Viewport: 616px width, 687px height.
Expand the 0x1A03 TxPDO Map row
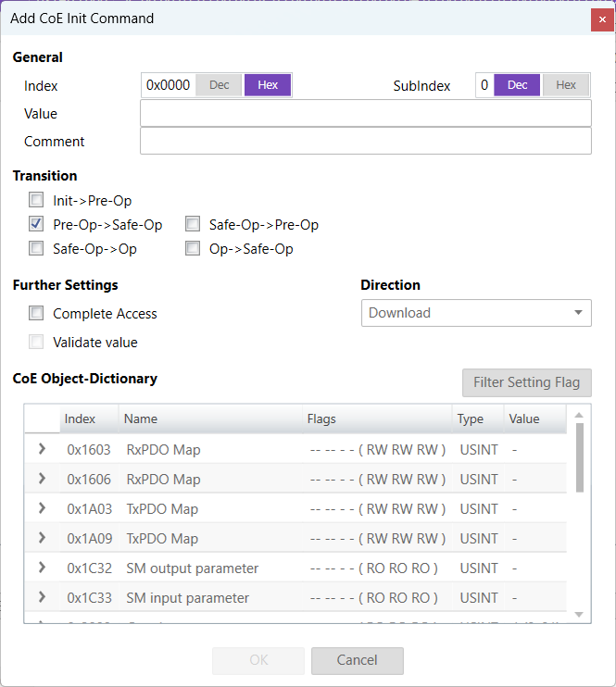point(42,508)
